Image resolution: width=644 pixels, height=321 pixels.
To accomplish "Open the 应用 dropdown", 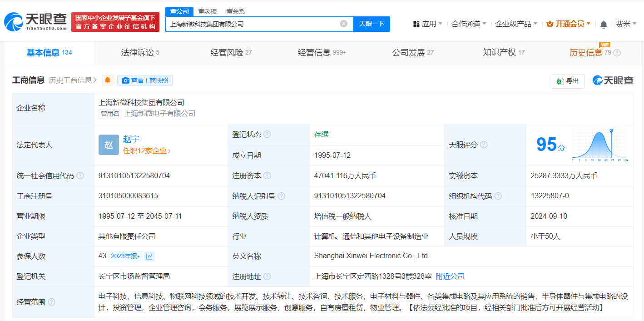I will 430,24.
